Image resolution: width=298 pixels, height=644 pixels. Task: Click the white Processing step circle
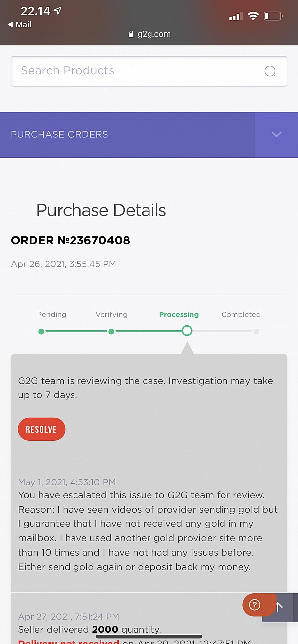click(x=187, y=330)
